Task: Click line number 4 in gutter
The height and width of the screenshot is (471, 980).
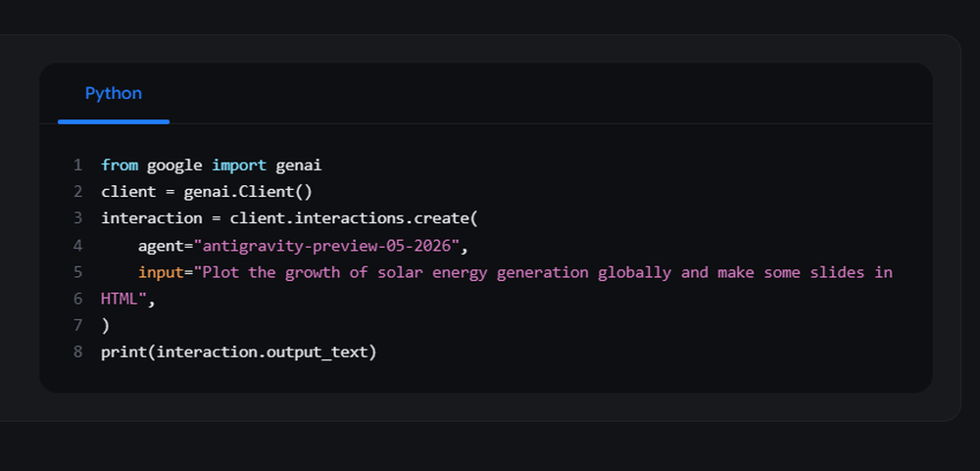Action: click(77, 246)
